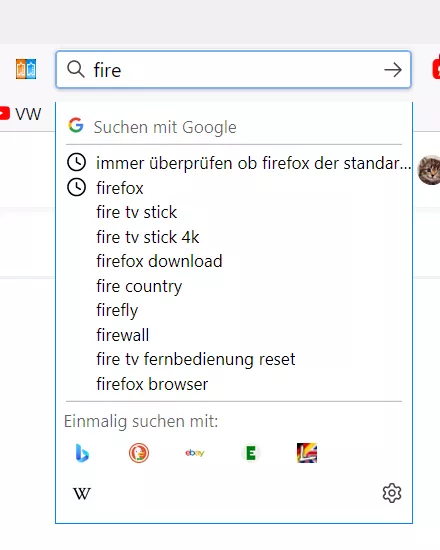The width and height of the screenshot is (440, 550).
Task: Open the VW YouTube bookmark
Action: click(20, 114)
